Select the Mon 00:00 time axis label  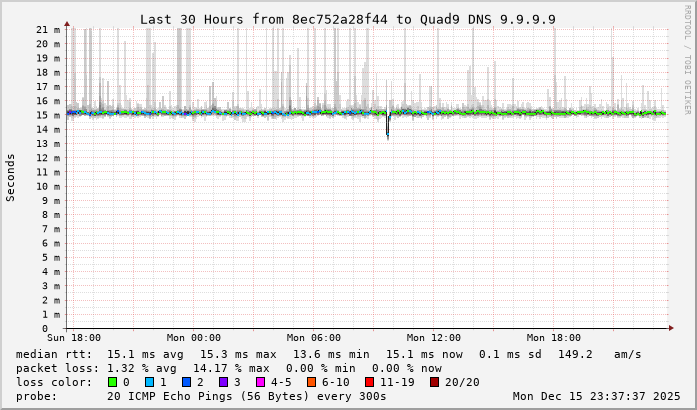(193, 338)
